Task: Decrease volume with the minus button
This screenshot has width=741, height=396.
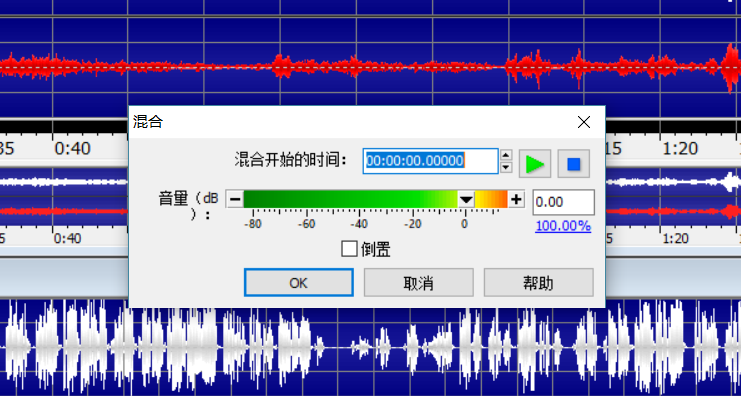Action: tap(234, 199)
